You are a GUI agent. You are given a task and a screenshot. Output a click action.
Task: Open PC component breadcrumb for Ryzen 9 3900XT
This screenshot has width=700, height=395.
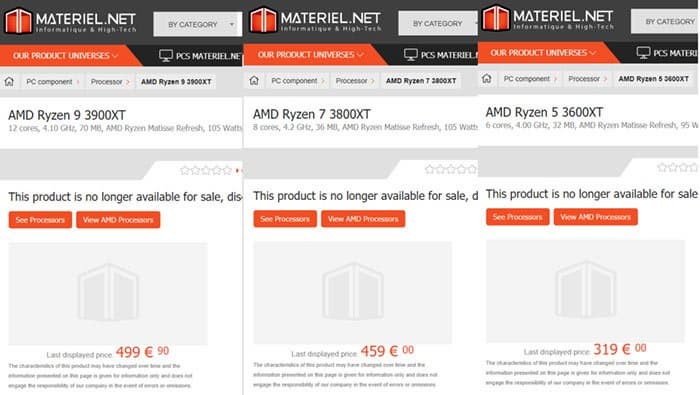49,82
